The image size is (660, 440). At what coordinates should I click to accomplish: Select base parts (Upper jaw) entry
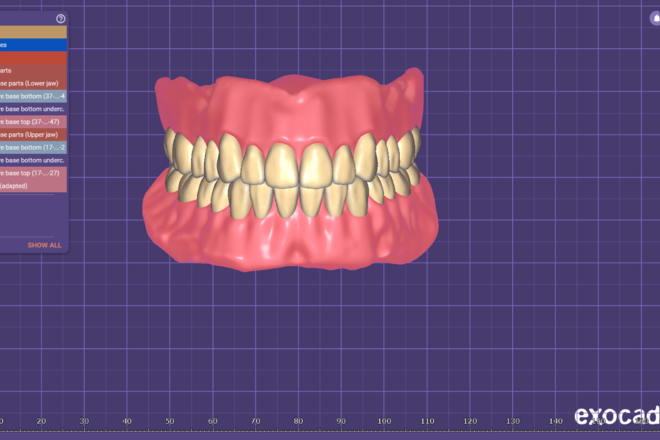(33, 134)
